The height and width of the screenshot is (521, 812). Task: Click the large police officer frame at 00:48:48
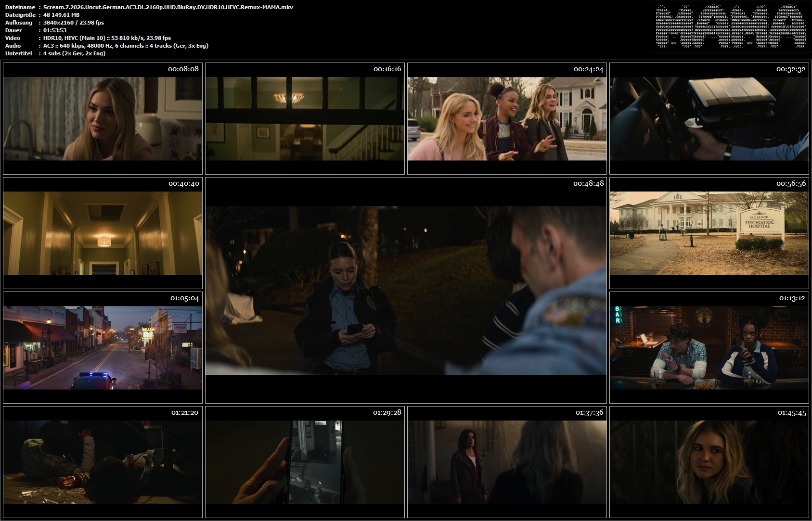[x=406, y=290]
